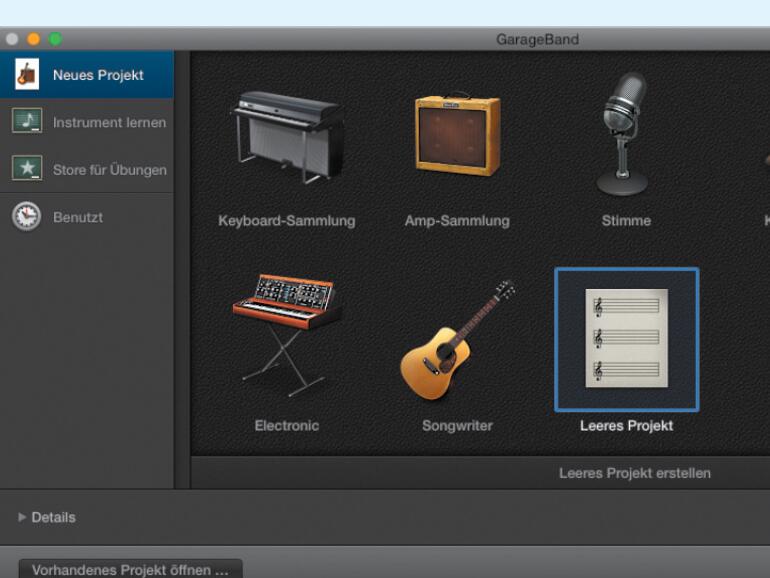Click the Stimme label
The height and width of the screenshot is (578, 770).
click(627, 221)
